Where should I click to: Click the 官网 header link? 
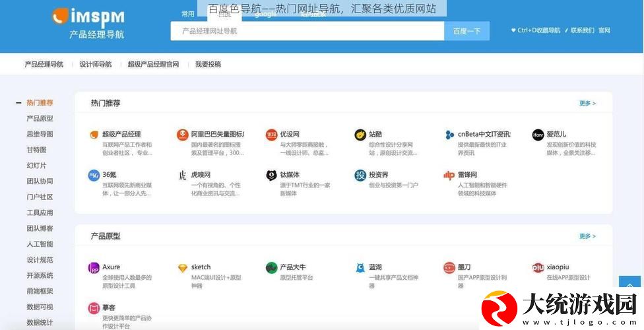tap(604, 30)
